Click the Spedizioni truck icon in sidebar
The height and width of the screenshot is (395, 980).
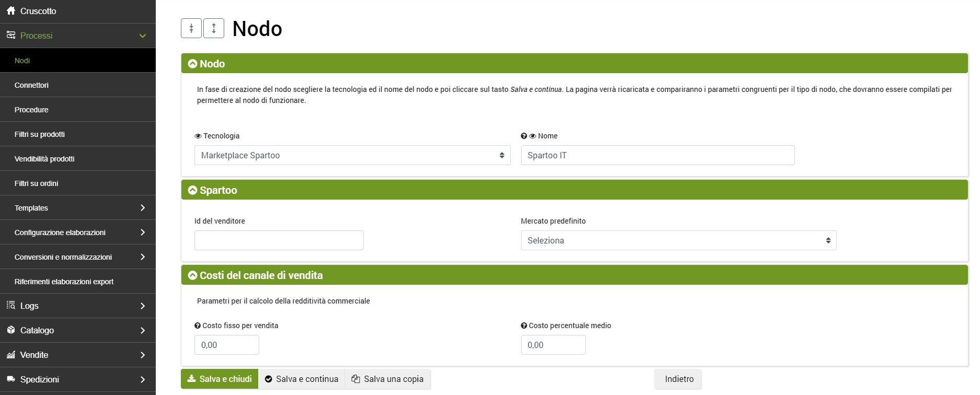click(x=11, y=379)
